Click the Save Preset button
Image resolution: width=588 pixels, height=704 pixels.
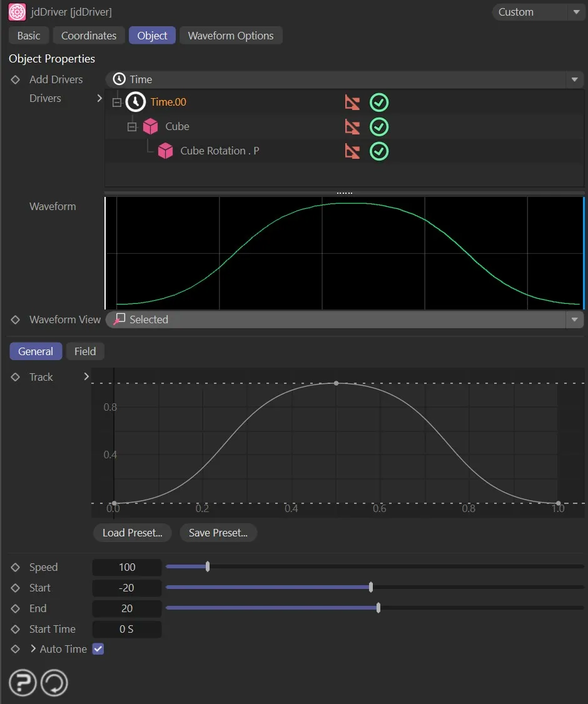click(218, 533)
